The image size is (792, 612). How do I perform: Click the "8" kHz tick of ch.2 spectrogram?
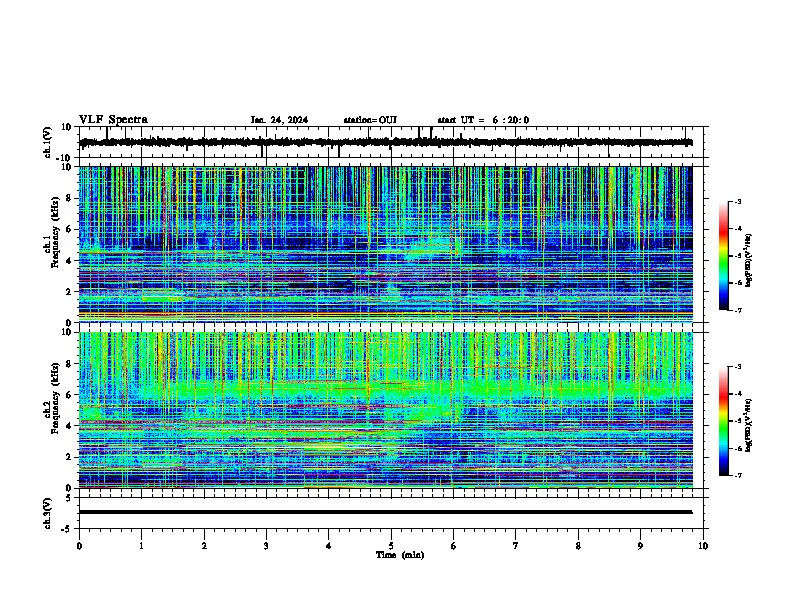pos(69,364)
